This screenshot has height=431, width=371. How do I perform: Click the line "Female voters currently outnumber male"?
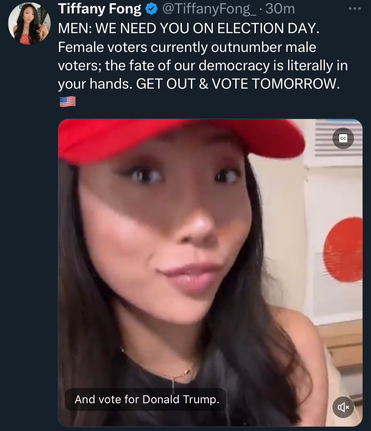187,47
